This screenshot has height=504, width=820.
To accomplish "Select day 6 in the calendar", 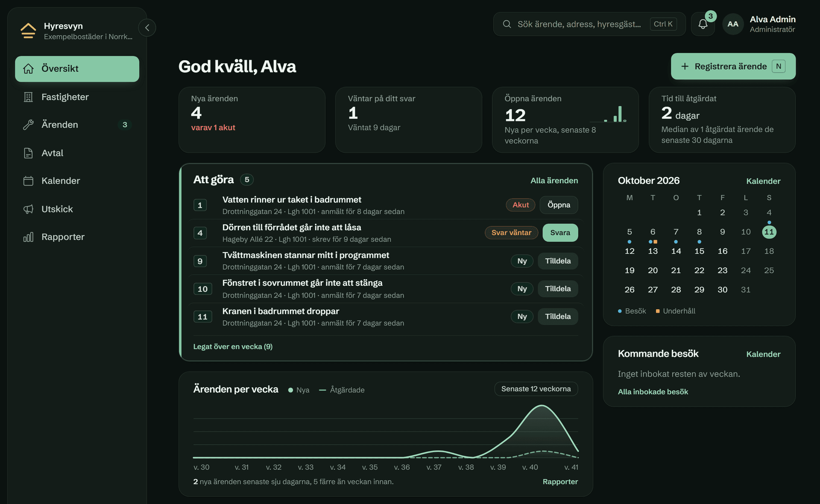I will tap(653, 232).
